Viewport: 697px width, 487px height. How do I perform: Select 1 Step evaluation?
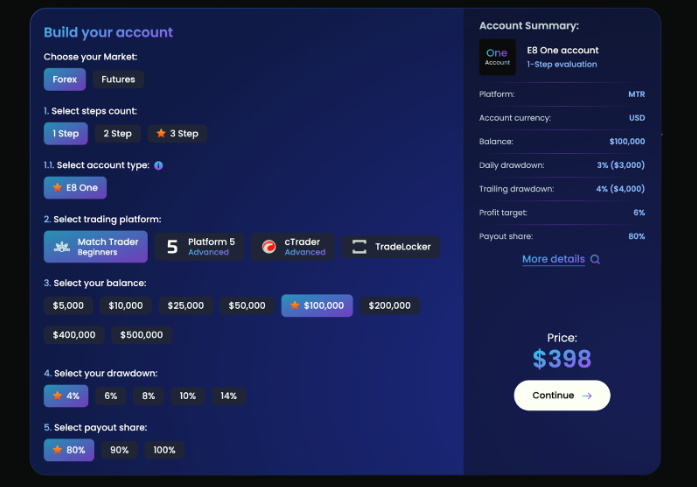[66, 134]
